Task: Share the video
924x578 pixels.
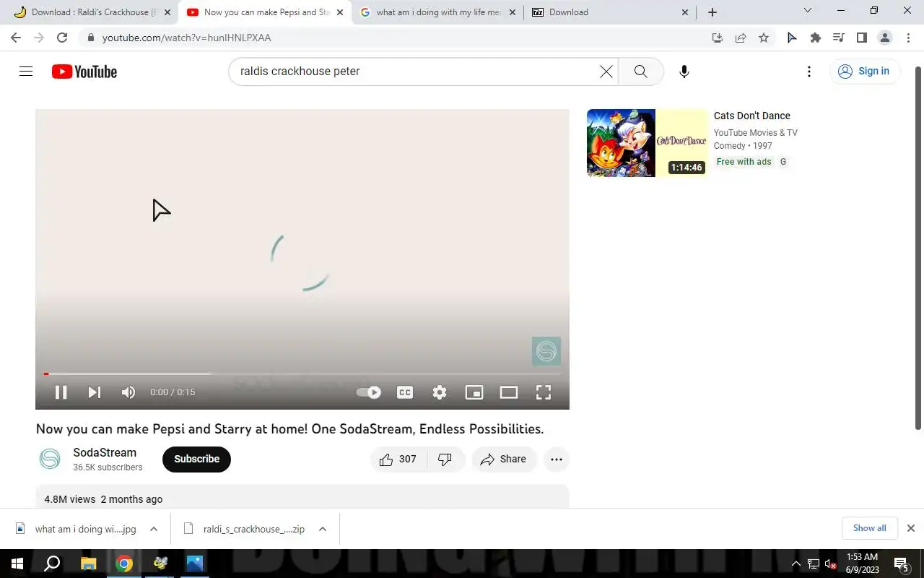Action: pos(504,459)
